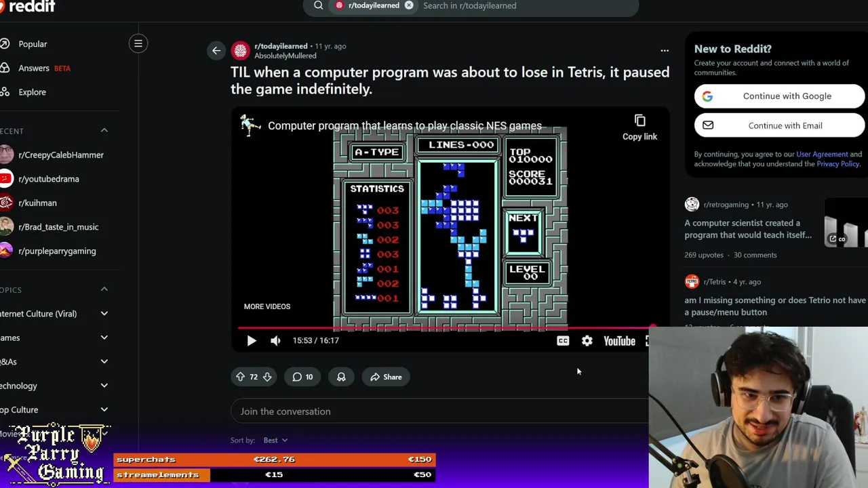Open the User Agreement link

[822, 155]
